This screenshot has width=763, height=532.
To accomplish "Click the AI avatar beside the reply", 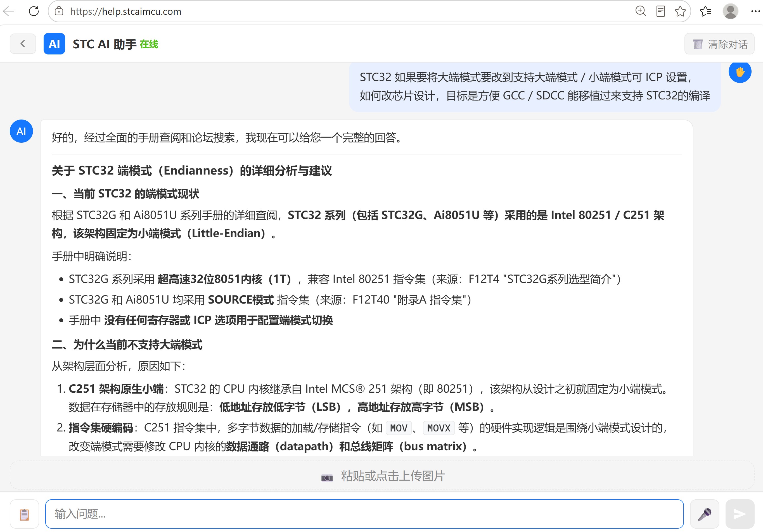I will (x=21, y=131).
